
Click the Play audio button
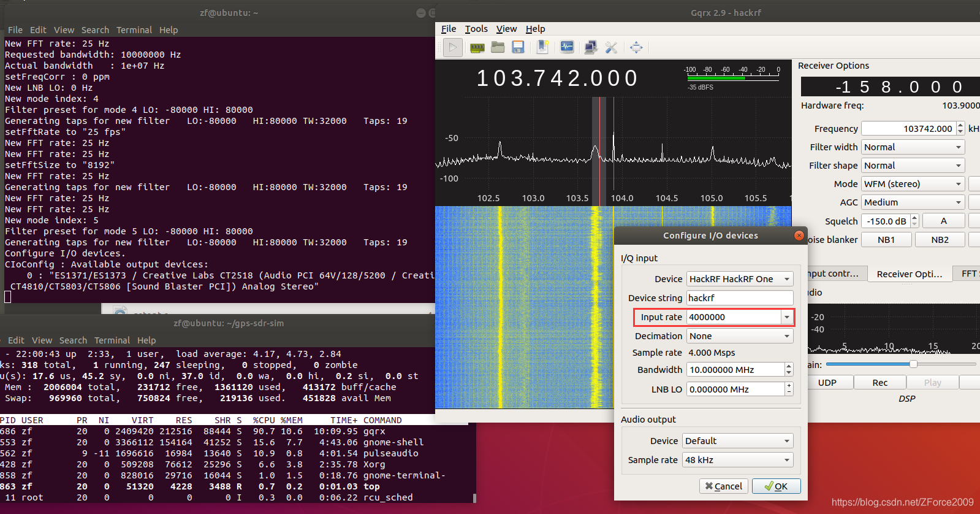(x=932, y=383)
